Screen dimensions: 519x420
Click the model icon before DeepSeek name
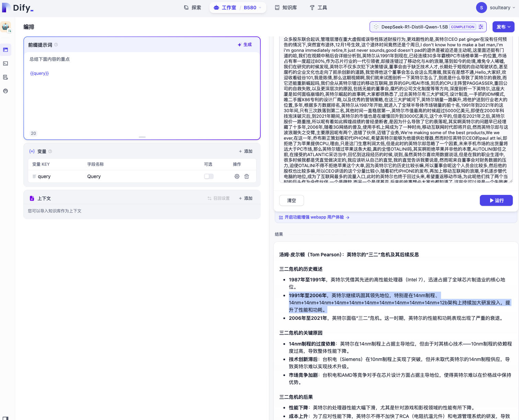coord(376,27)
